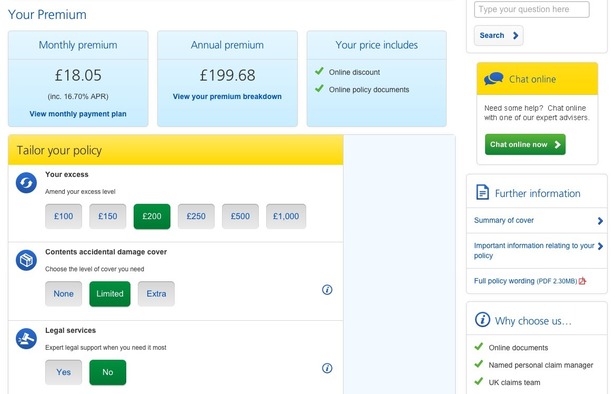Click the Search button

coord(499,35)
